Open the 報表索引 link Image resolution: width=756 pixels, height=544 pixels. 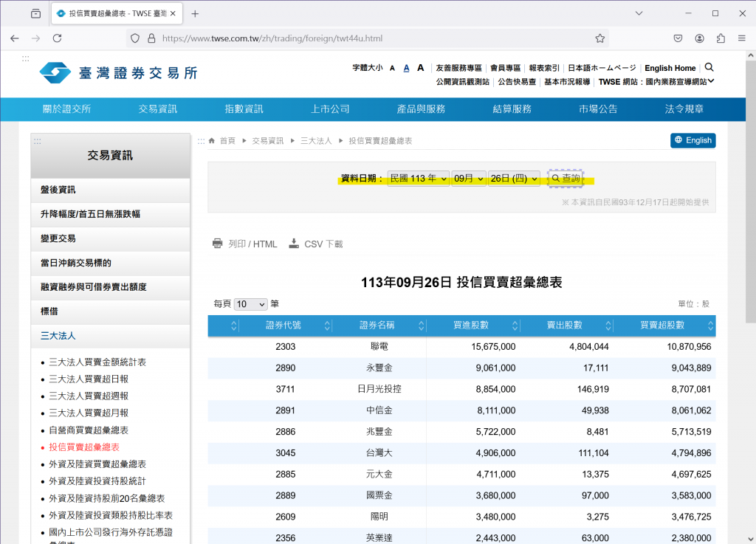coord(544,68)
